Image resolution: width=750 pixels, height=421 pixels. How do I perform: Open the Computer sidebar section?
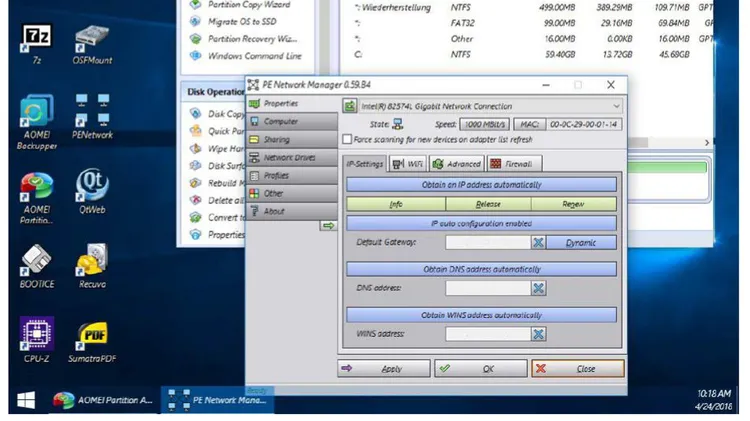pos(292,122)
